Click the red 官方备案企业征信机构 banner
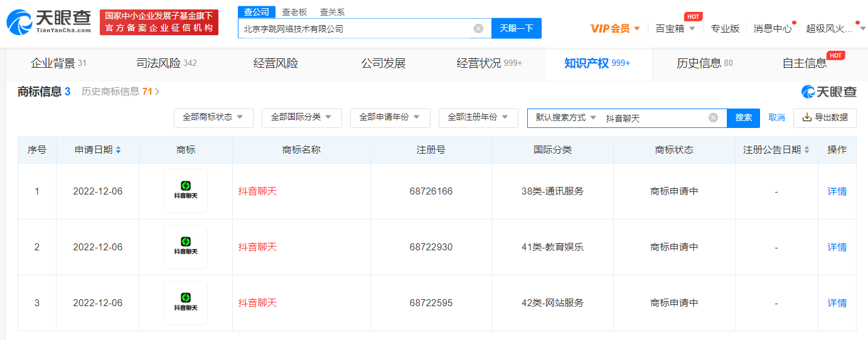 point(159,23)
